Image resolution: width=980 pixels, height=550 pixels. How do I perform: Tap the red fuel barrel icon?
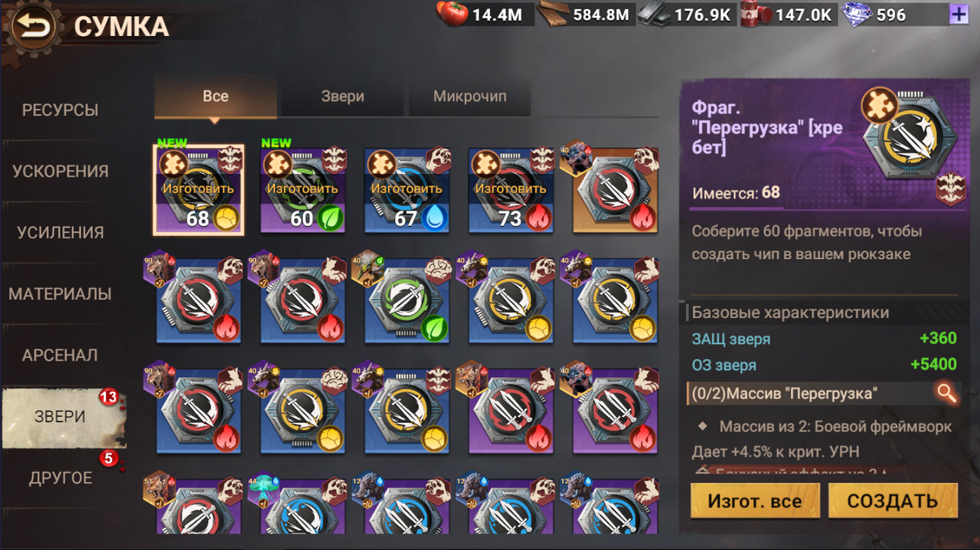point(754,15)
